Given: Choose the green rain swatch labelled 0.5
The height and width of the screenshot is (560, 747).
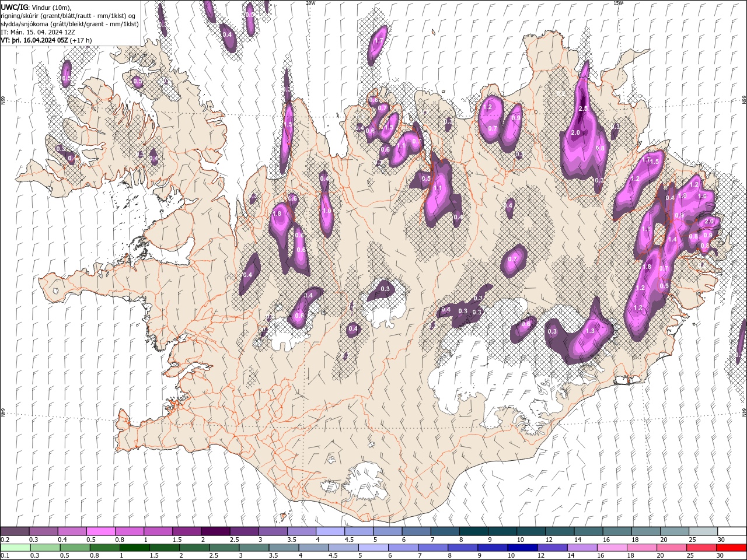Looking at the screenshot, I should (75, 548).
